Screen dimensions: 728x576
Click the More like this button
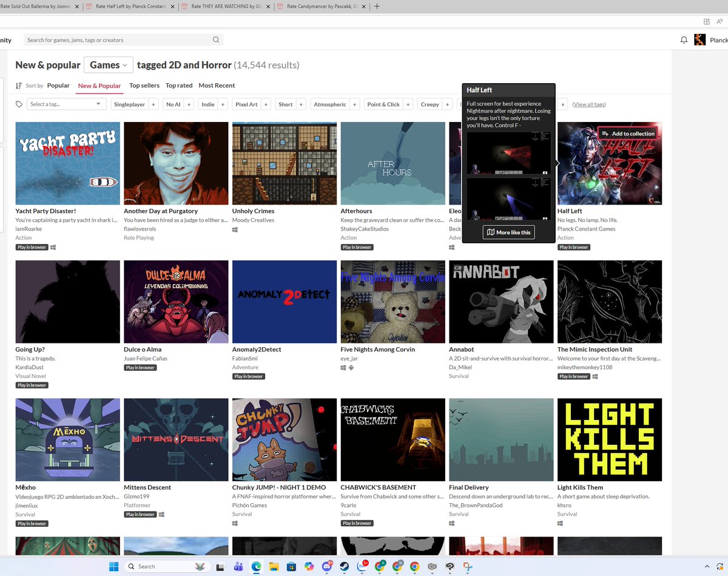(509, 232)
